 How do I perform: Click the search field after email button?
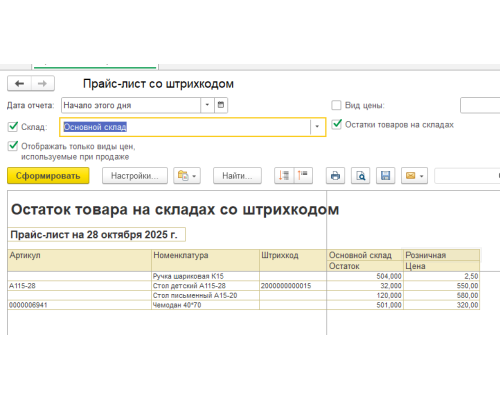(x=467, y=176)
